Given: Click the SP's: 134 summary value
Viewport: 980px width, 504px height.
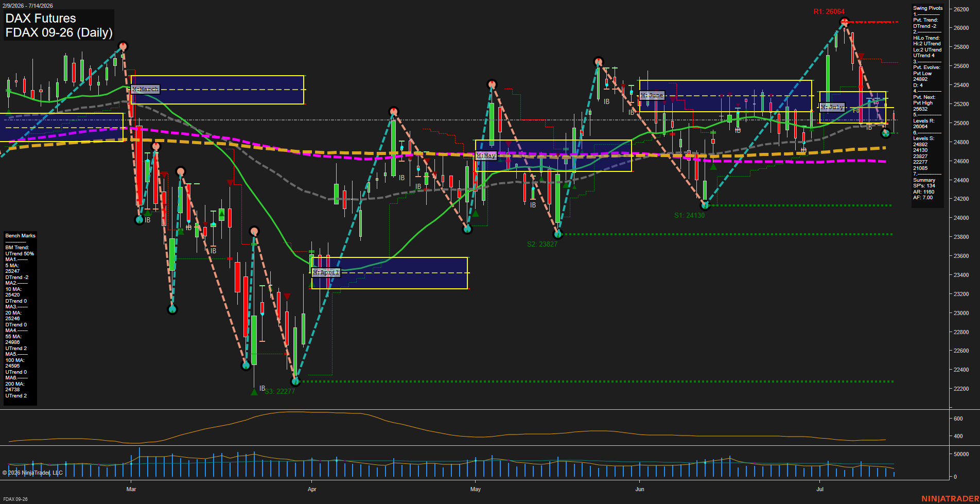Looking at the screenshot, I should (x=924, y=186).
